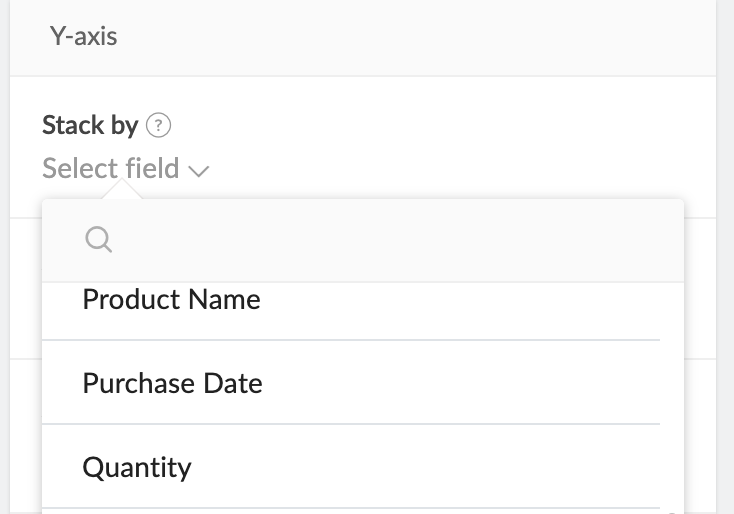The height and width of the screenshot is (514, 734).
Task: Pick Quantity in the field list
Action: [x=137, y=467]
